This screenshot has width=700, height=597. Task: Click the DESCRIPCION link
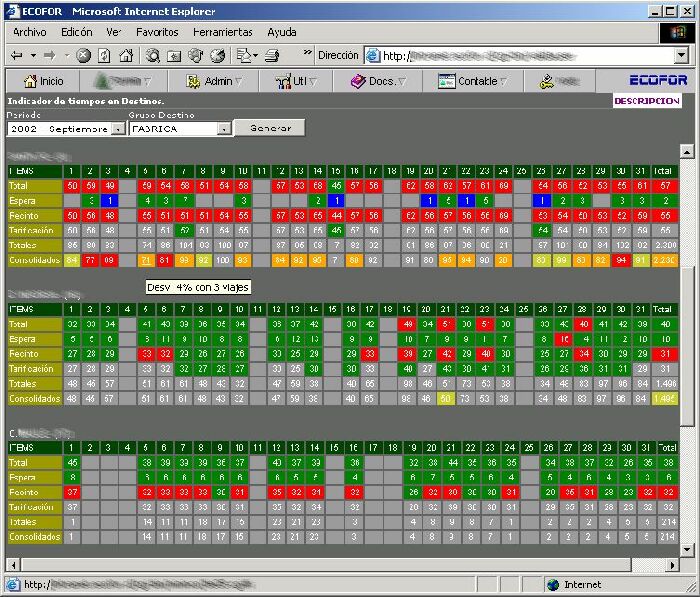[x=646, y=101]
